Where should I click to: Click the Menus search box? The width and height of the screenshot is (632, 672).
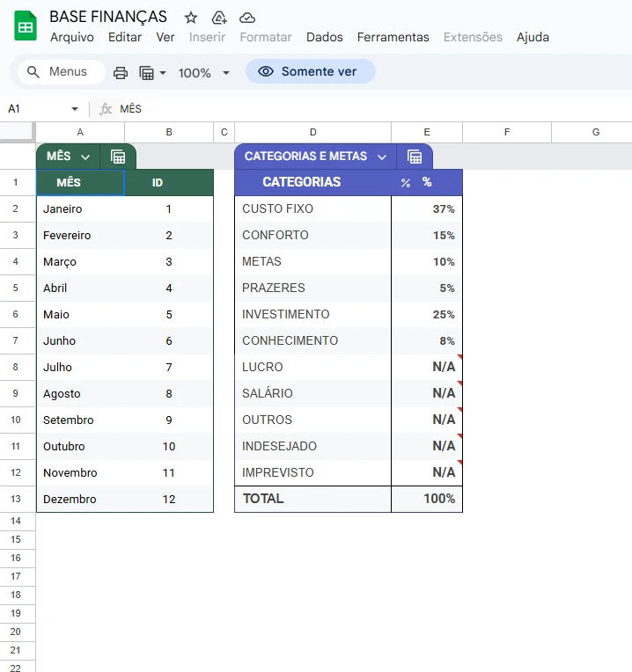click(x=60, y=71)
